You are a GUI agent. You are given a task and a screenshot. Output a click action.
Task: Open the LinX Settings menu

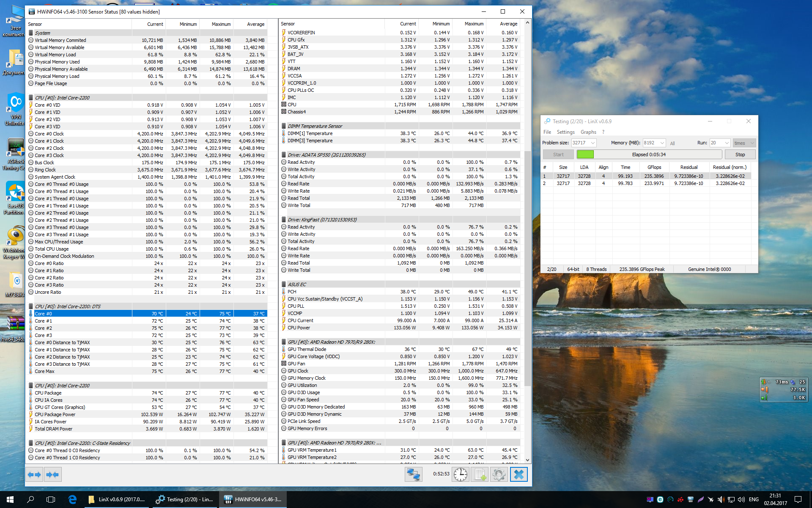(565, 132)
